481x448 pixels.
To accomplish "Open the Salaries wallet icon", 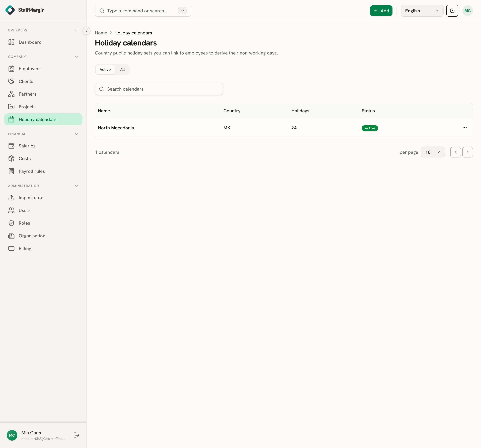I will point(11,146).
